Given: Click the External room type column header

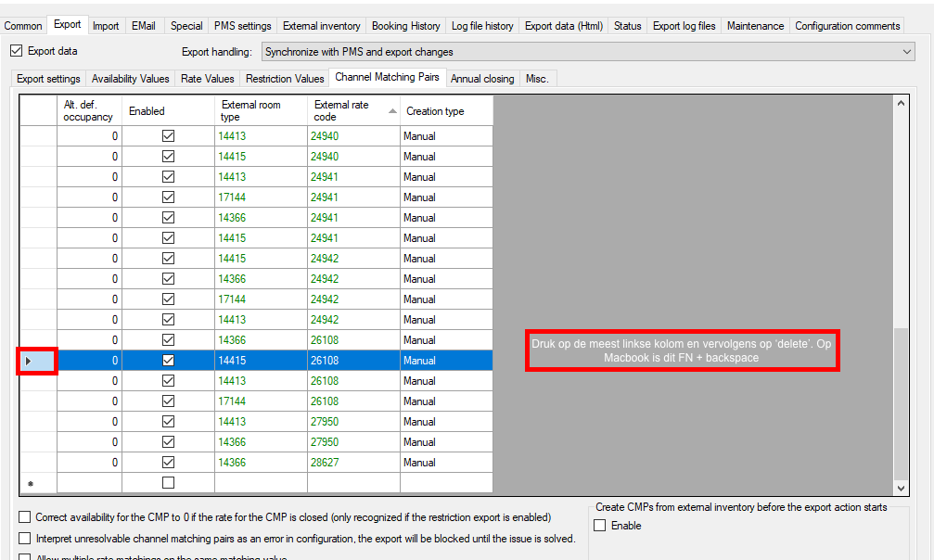Looking at the screenshot, I should 261,111.
